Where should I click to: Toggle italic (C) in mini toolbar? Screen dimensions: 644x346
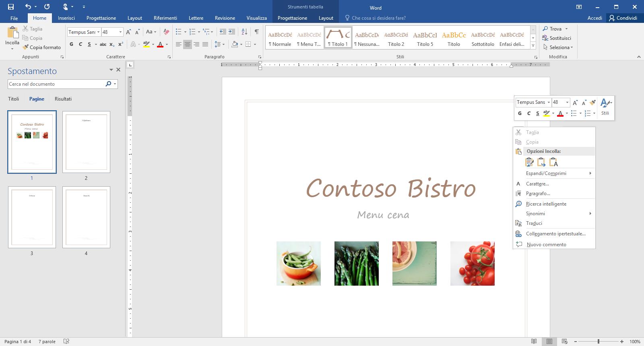pyautogui.click(x=529, y=113)
